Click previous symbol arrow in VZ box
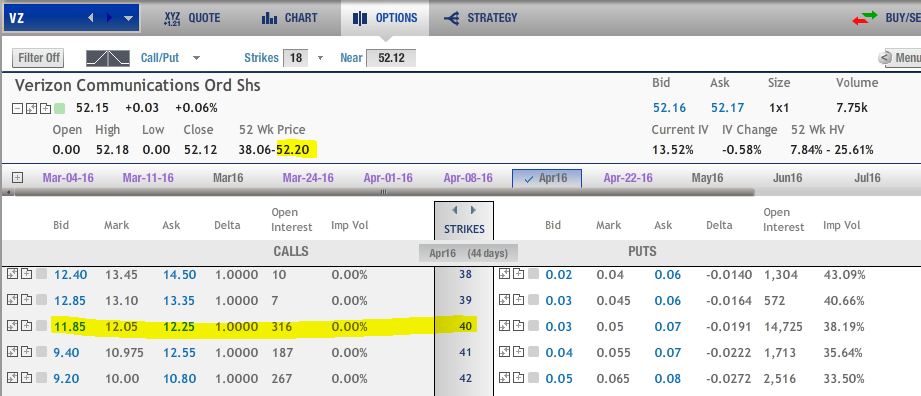This screenshot has height=396, width=921. pos(90,18)
